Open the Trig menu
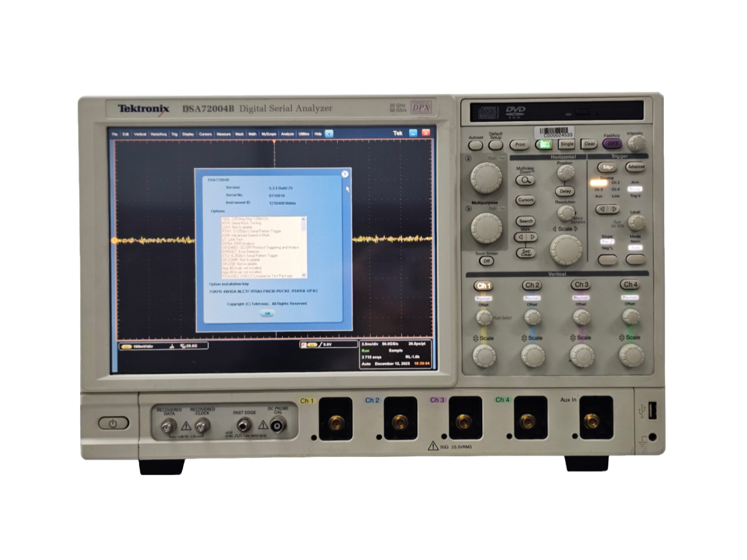747x560 pixels. (x=174, y=134)
